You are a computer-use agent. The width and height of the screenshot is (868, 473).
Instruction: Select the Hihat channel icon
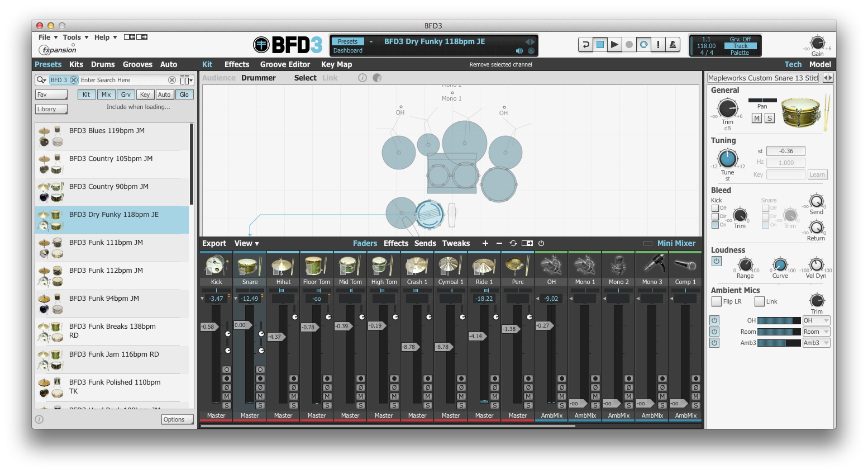tap(283, 265)
